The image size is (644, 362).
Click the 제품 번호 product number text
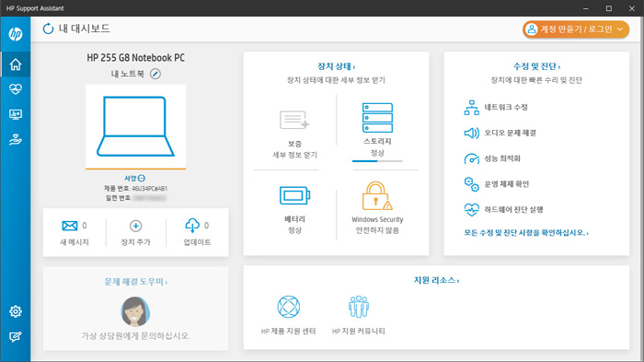point(135,189)
